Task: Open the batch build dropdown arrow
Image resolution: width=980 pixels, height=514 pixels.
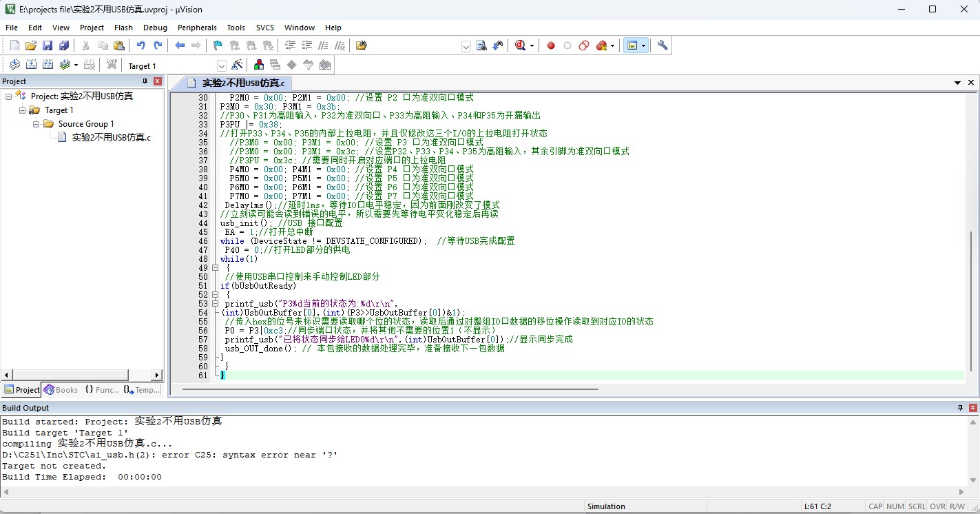Action: click(76, 65)
